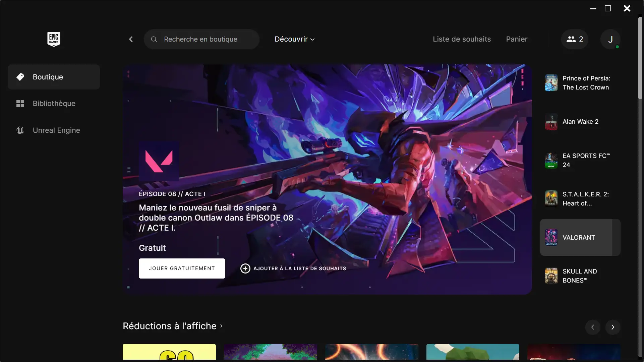Viewport: 644px width, 362px height.
Task: Click the Gratuit price label
Action: pos(152,248)
